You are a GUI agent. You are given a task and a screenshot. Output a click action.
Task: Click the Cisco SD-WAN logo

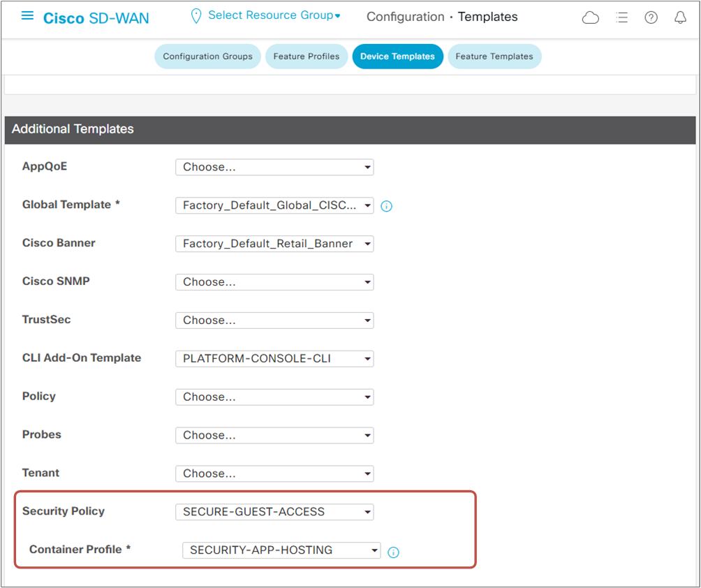click(96, 17)
